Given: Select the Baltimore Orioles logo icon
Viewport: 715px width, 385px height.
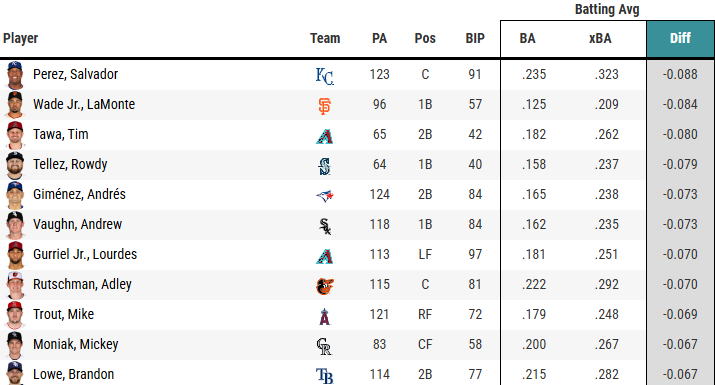Looking at the screenshot, I should [325, 286].
